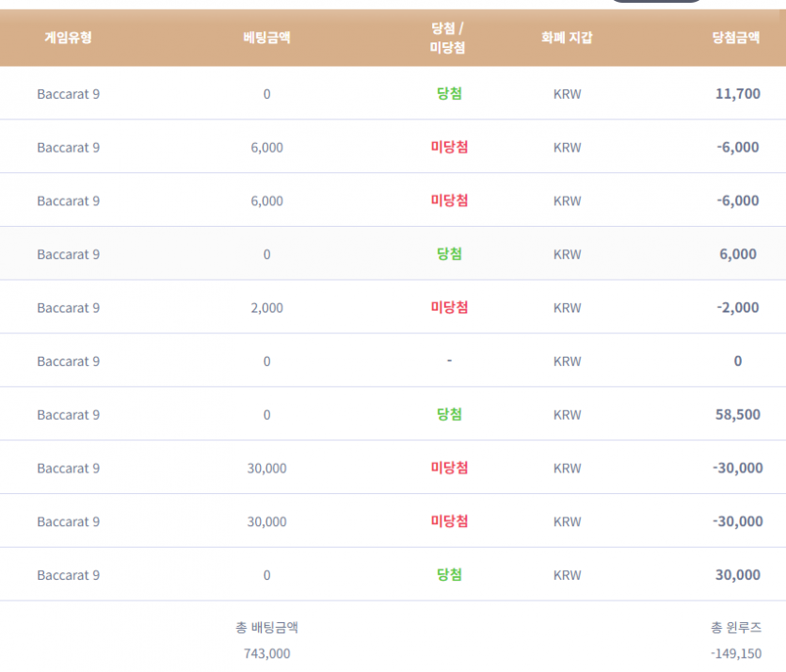Image resolution: width=786 pixels, height=672 pixels.
Task: Click the red 미당첨 in the 2,000 row
Action: (449, 307)
